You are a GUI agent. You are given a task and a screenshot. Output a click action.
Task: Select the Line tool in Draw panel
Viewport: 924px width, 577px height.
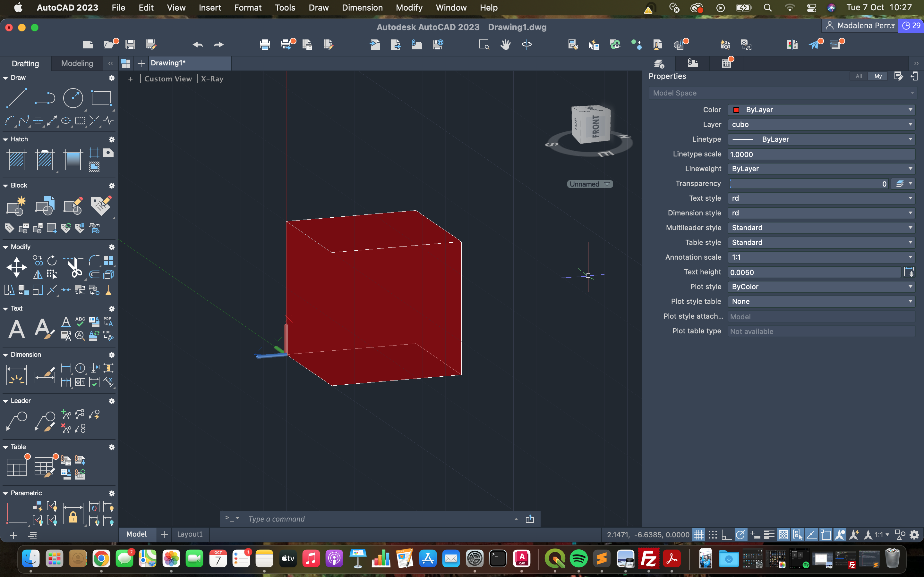click(x=17, y=98)
